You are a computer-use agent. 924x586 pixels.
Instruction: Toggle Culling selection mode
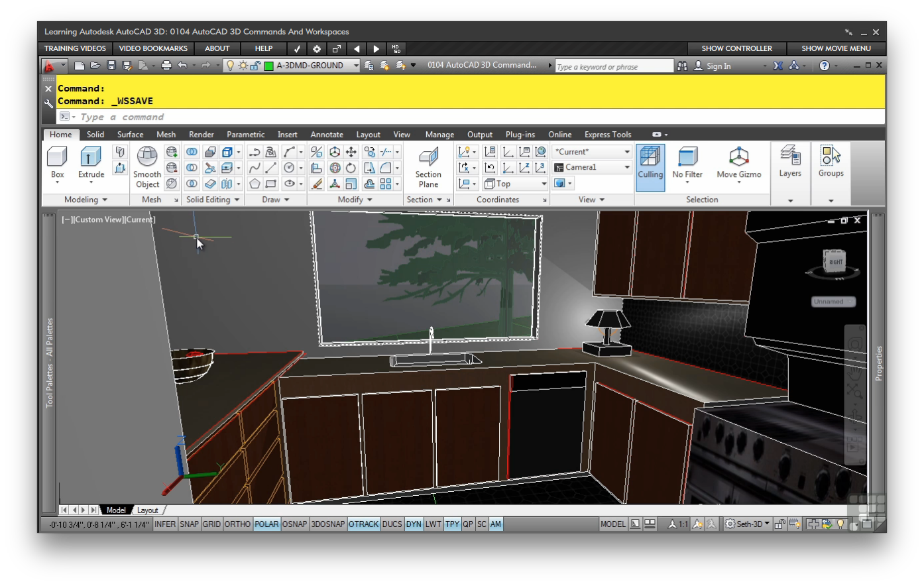click(650, 167)
